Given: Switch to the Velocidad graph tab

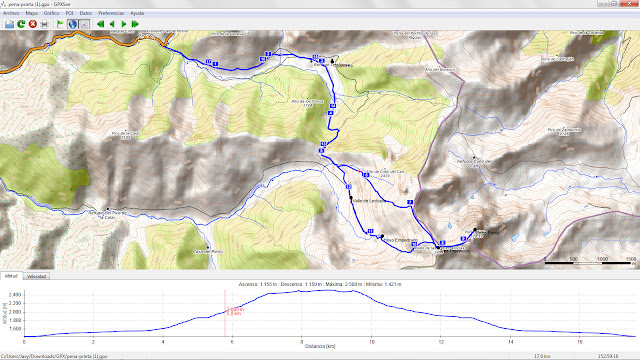Looking at the screenshot, I should (36, 276).
